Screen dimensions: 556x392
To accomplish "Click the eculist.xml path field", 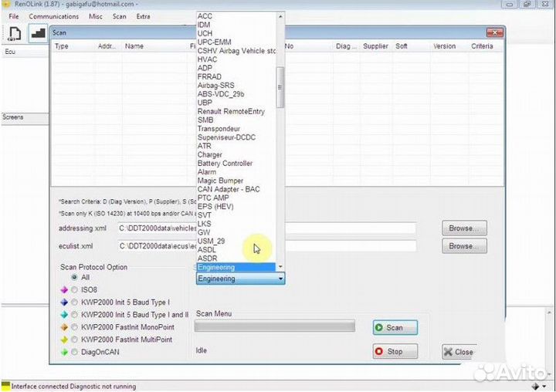I will coord(266,246).
